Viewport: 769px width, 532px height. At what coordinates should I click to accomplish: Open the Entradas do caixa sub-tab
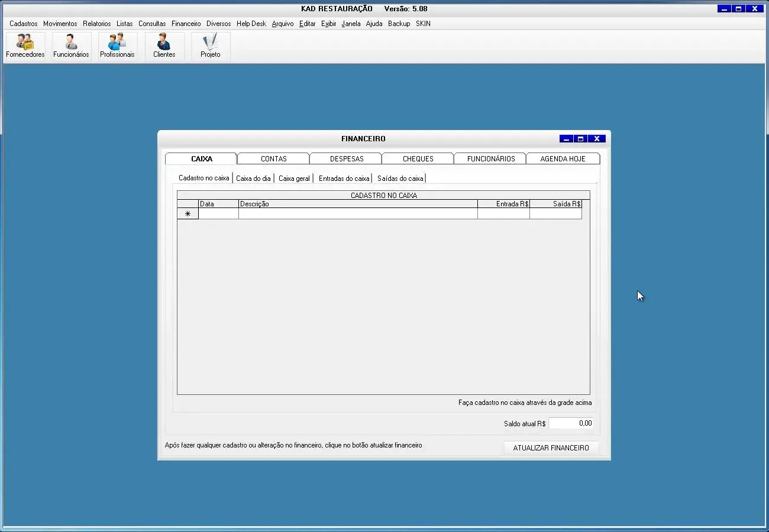pos(344,178)
